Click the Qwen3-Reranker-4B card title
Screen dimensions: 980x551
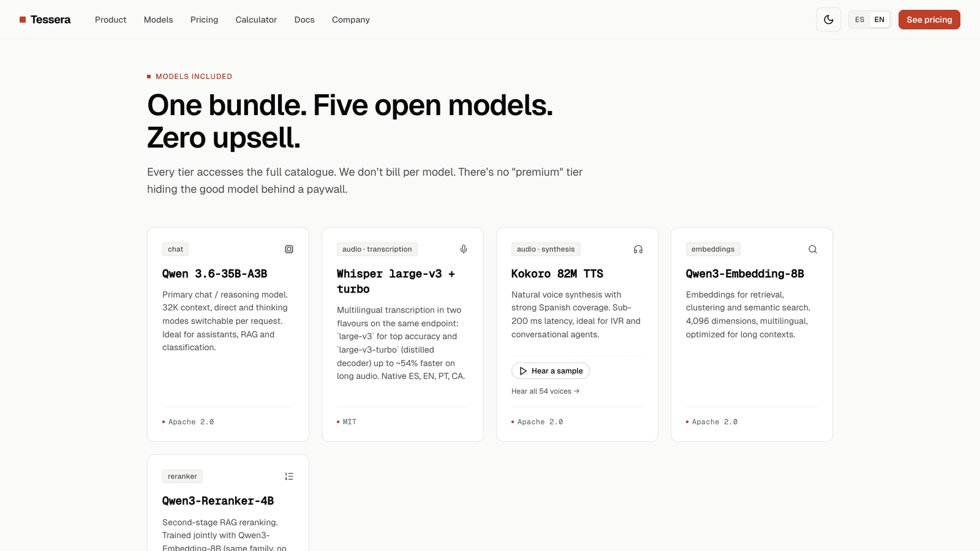point(218,501)
